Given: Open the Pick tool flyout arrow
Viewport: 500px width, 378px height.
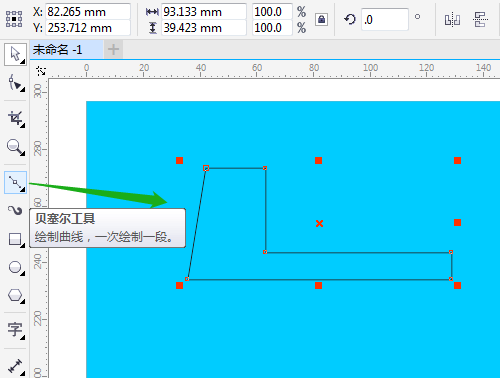Looking at the screenshot, I should (23, 62).
